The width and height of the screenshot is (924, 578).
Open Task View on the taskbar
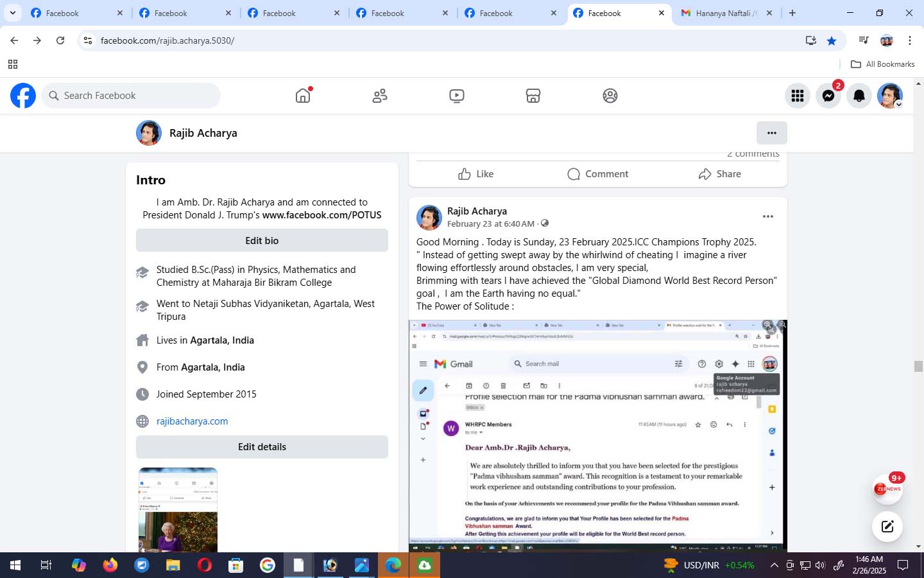(46, 565)
